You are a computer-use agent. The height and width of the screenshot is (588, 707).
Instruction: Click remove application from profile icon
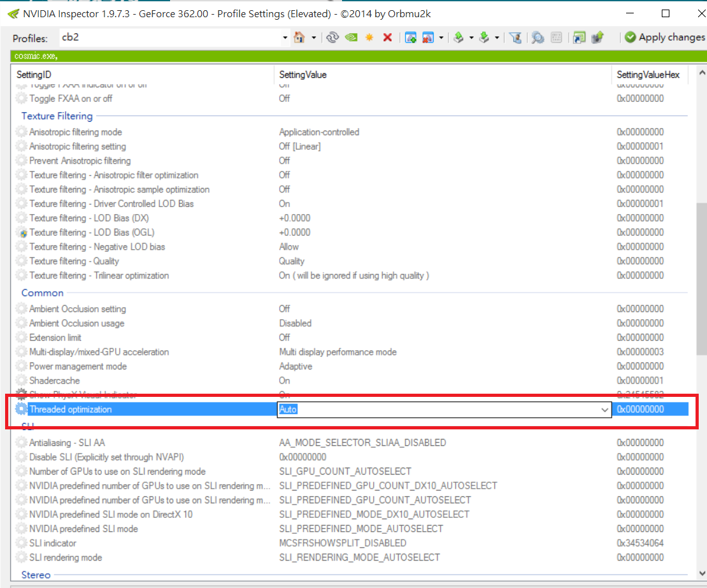[x=428, y=38]
